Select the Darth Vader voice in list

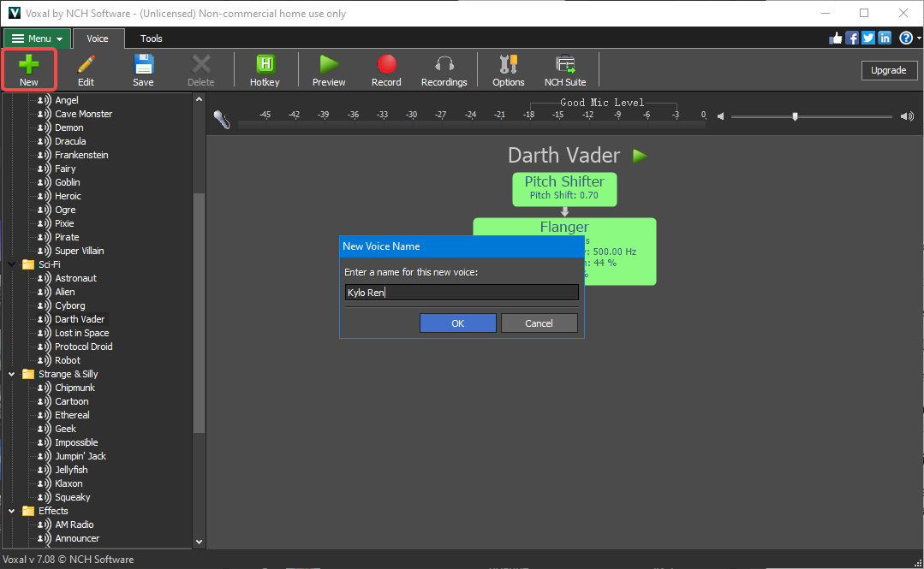[80, 319]
